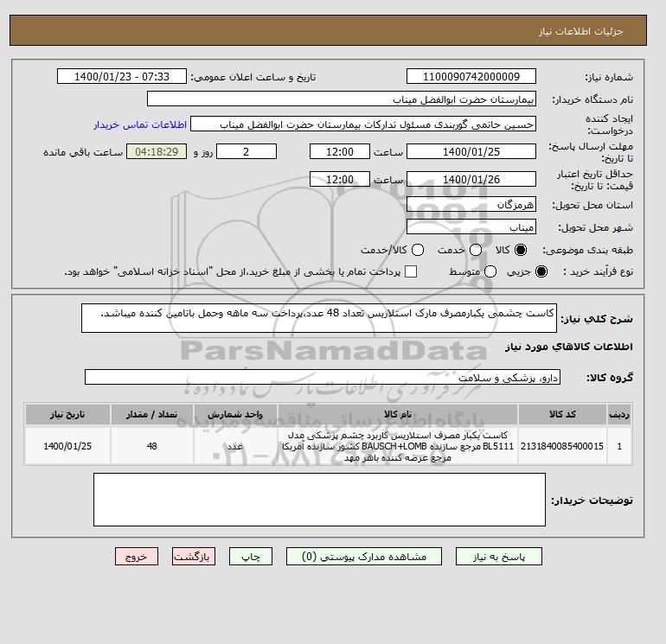Open the buyer contact info link
The width and height of the screenshot is (666, 644).
tap(140, 124)
